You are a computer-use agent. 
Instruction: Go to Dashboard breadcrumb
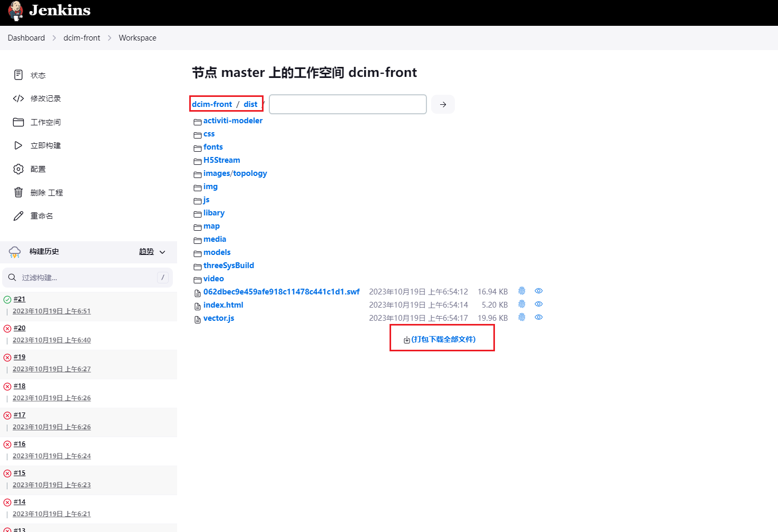tap(26, 38)
